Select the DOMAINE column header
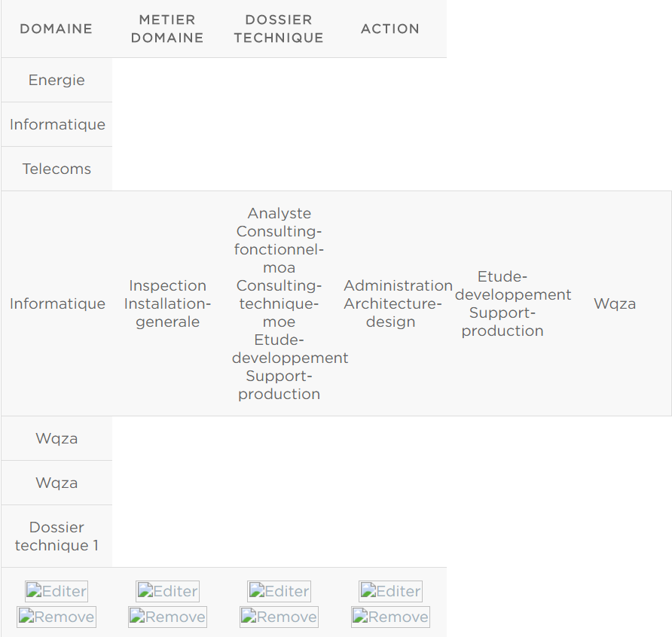 pyautogui.click(x=57, y=29)
